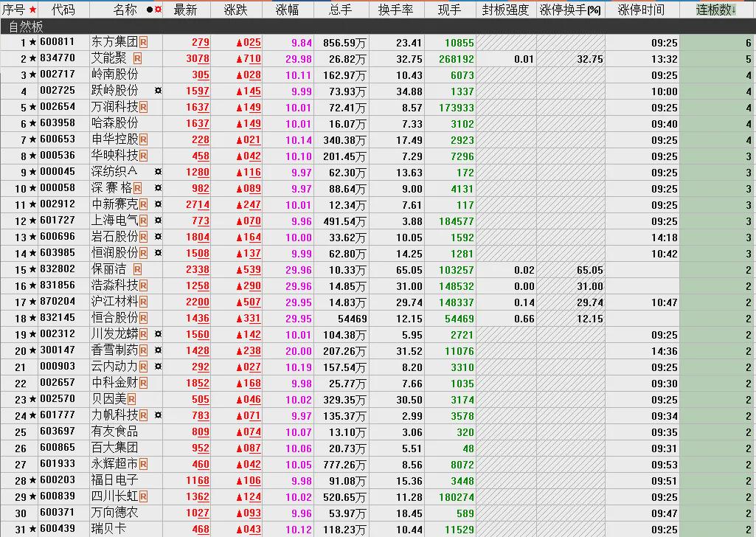
Task: Click the sun marker beside 云内动力
Action: pos(158,367)
